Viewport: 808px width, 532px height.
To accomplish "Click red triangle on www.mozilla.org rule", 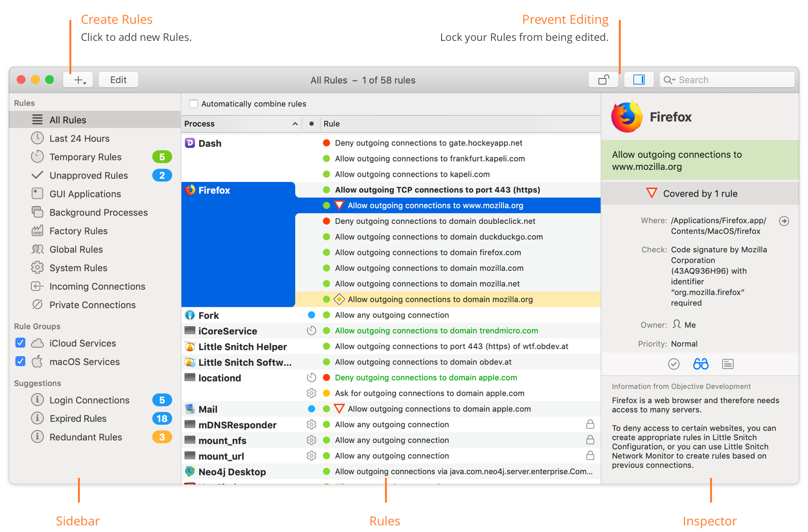I will (x=339, y=205).
